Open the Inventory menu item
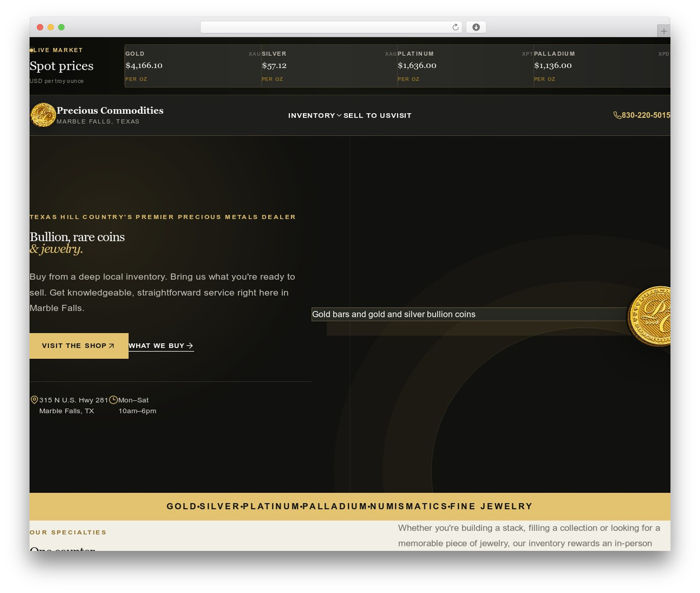The height and width of the screenshot is (593, 700). (x=311, y=115)
